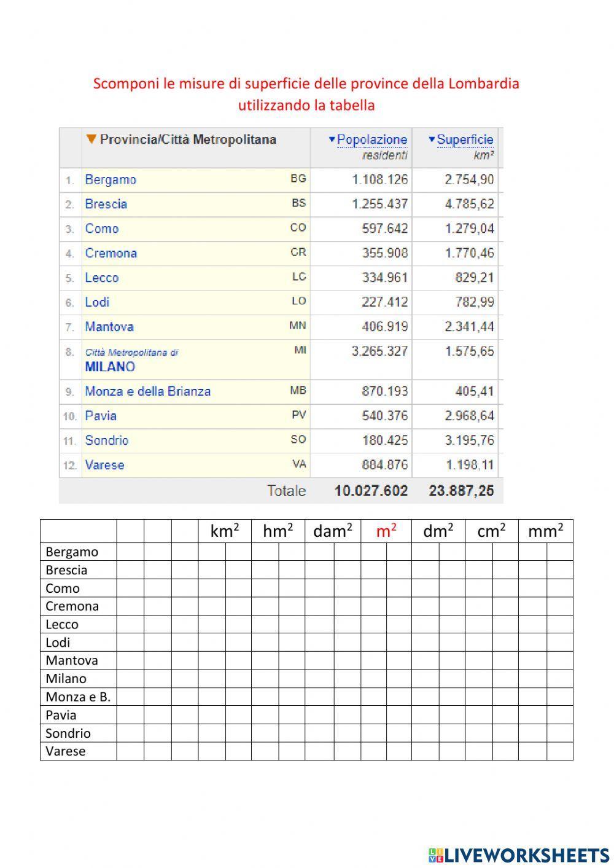Click the first m² answer cell for Brescia
The height and width of the screenshot is (868, 614).
(x=374, y=570)
